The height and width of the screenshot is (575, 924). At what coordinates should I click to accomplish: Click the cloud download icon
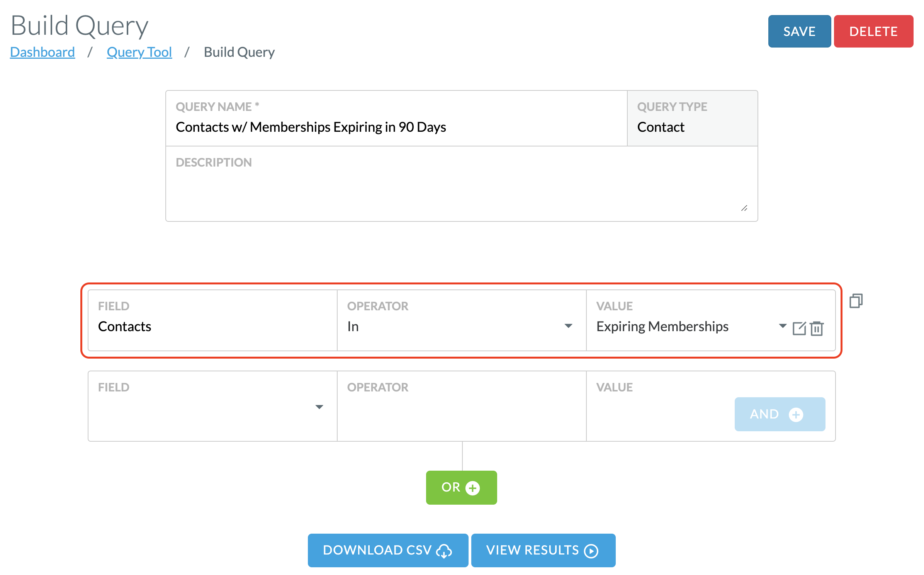444,551
